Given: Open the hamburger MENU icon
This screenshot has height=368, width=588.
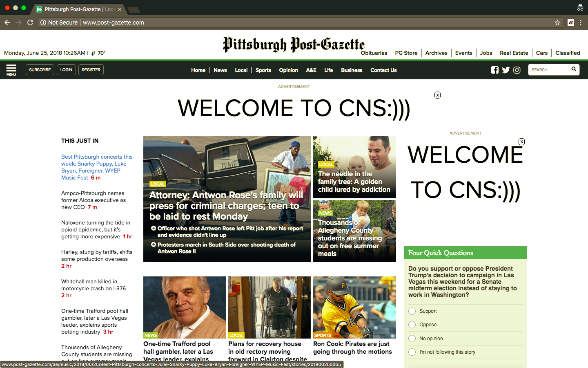Looking at the screenshot, I should tap(11, 70).
